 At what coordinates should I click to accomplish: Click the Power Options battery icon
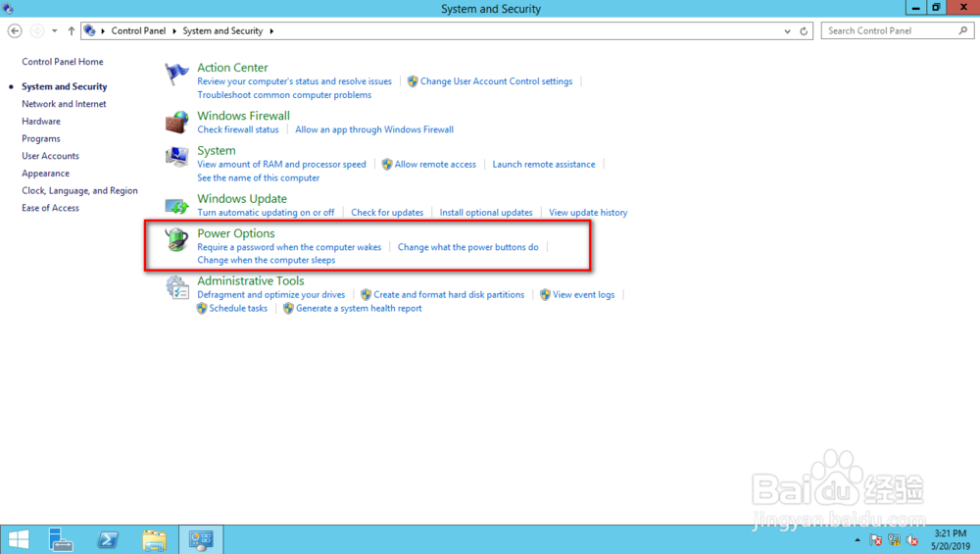pyautogui.click(x=176, y=239)
